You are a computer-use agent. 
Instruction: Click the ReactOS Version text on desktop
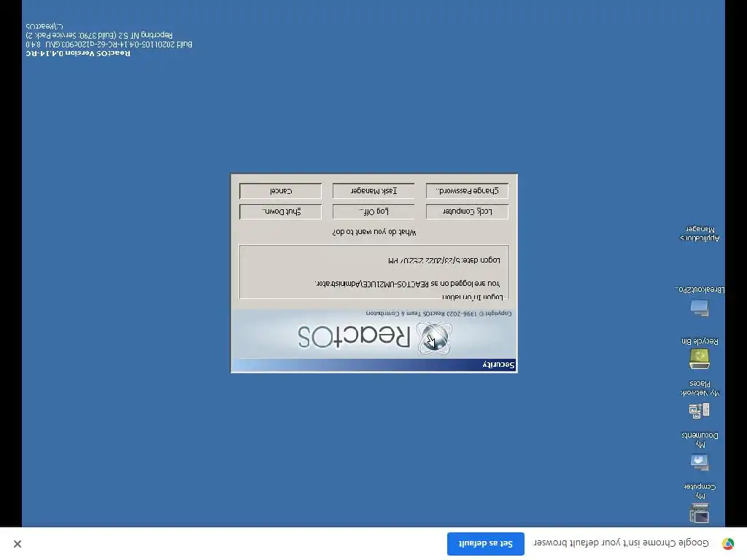point(78,53)
